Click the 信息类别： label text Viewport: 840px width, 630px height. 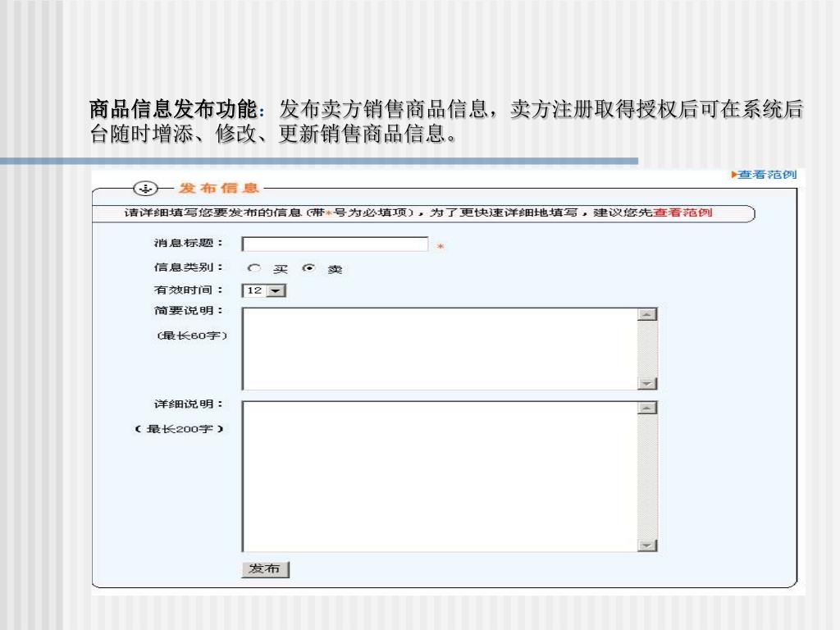click(x=188, y=267)
